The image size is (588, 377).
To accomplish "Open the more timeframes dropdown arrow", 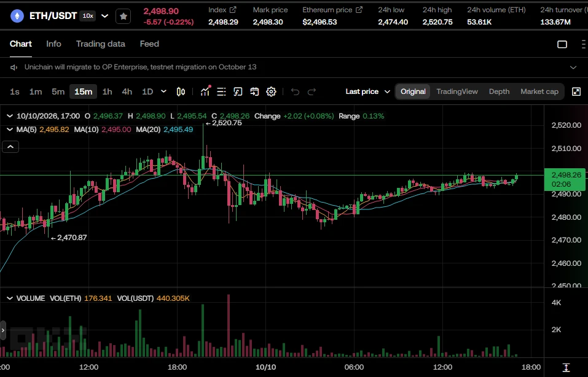I will tap(163, 91).
